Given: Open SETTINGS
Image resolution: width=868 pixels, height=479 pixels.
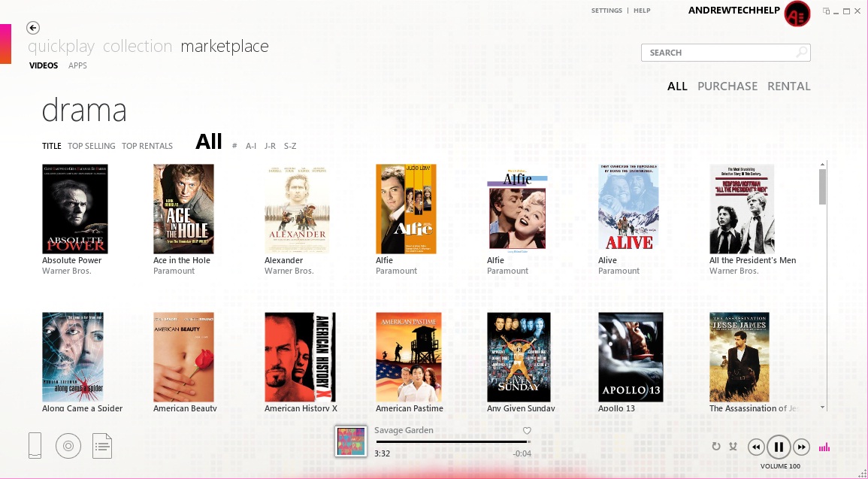Looking at the screenshot, I should pyautogui.click(x=606, y=11).
